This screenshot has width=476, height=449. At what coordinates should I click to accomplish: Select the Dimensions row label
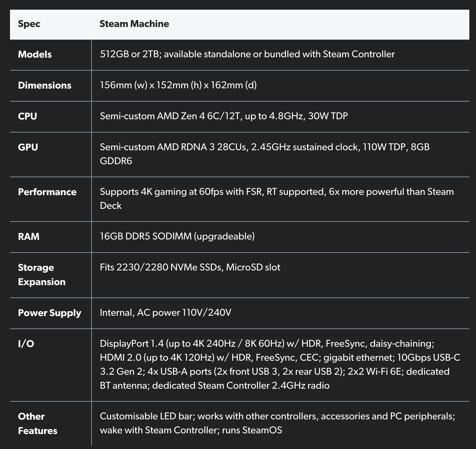(45, 85)
